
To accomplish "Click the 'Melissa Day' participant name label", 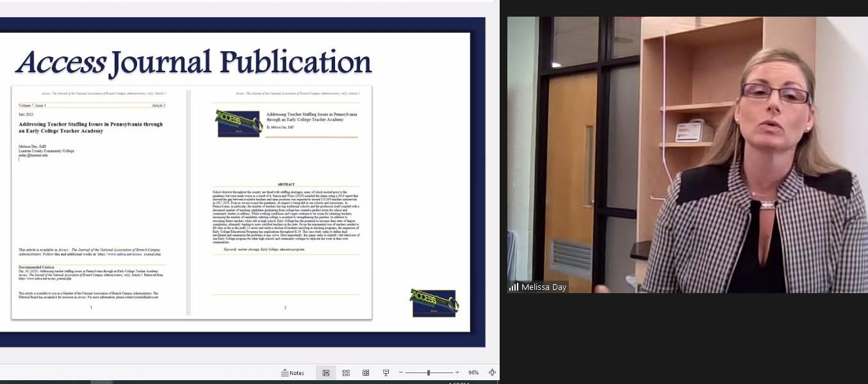I will point(544,287).
